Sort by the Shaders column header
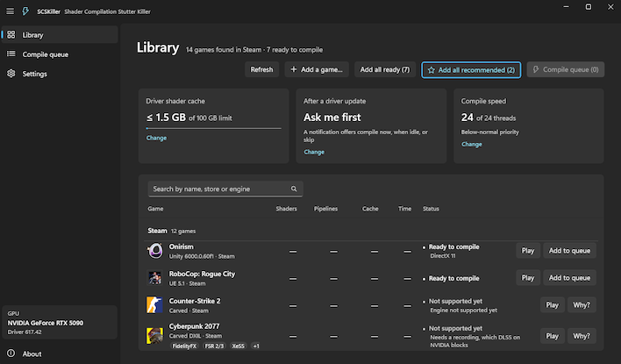 [x=286, y=209]
